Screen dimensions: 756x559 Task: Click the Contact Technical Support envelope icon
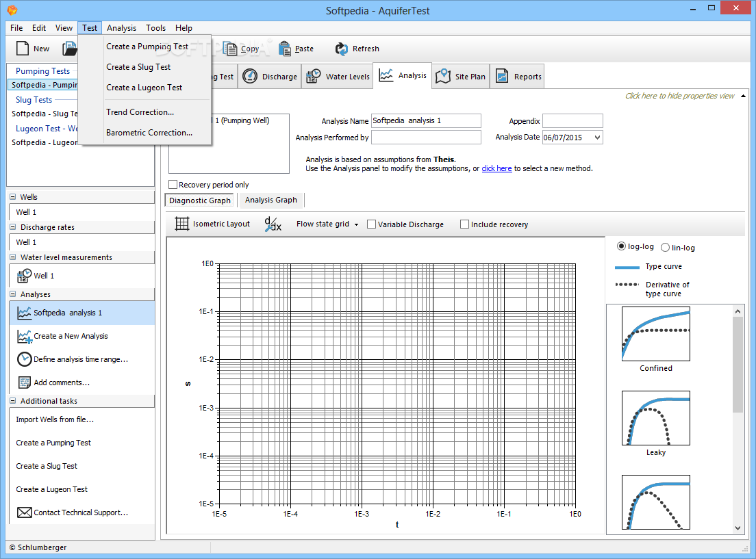click(24, 512)
